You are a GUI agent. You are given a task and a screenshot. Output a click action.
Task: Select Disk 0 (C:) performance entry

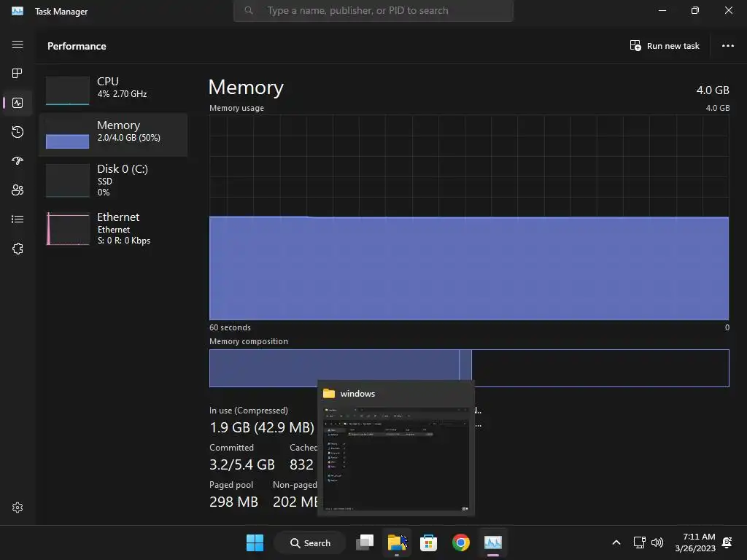(x=113, y=180)
